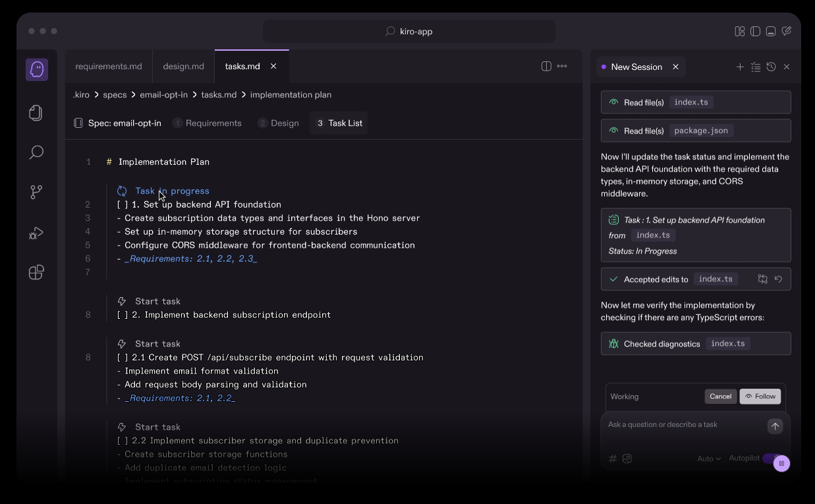Open the Extensions sidebar icon
This screenshot has width=815, height=504.
[x=36, y=272]
